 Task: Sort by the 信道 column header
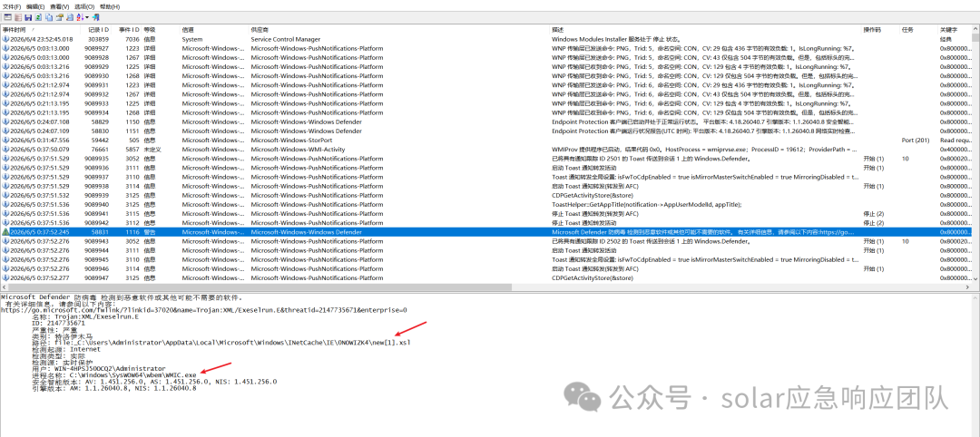pyautogui.click(x=214, y=29)
